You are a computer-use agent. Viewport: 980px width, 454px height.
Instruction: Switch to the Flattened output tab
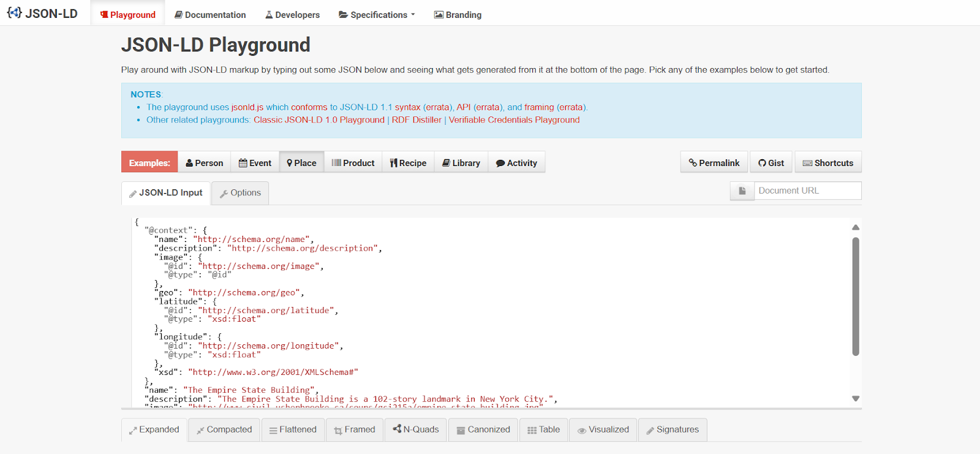[293, 429]
